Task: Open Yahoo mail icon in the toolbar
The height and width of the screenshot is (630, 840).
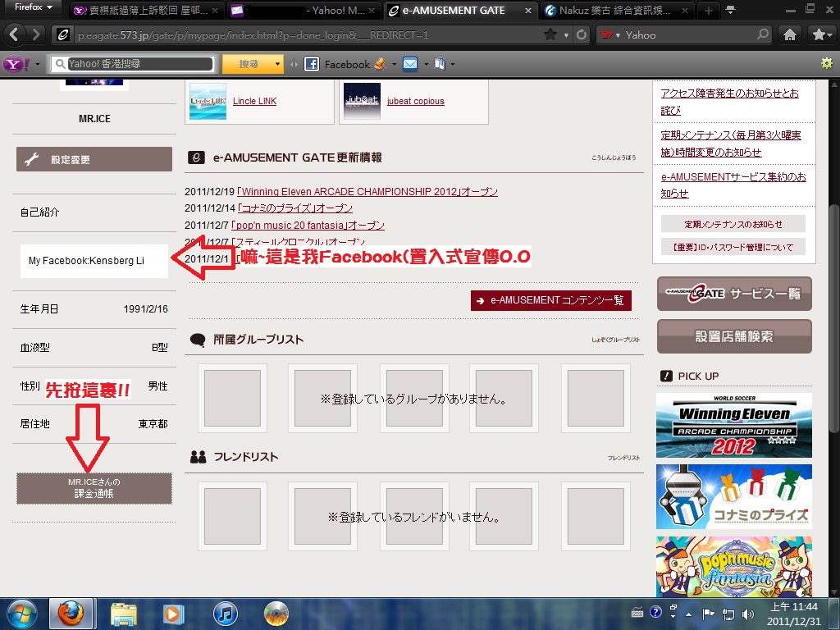Action: pos(409,64)
